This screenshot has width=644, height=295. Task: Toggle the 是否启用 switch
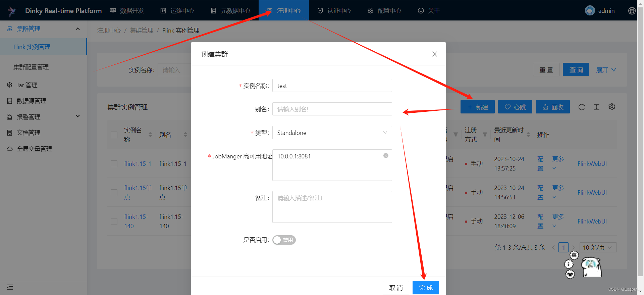tap(284, 240)
